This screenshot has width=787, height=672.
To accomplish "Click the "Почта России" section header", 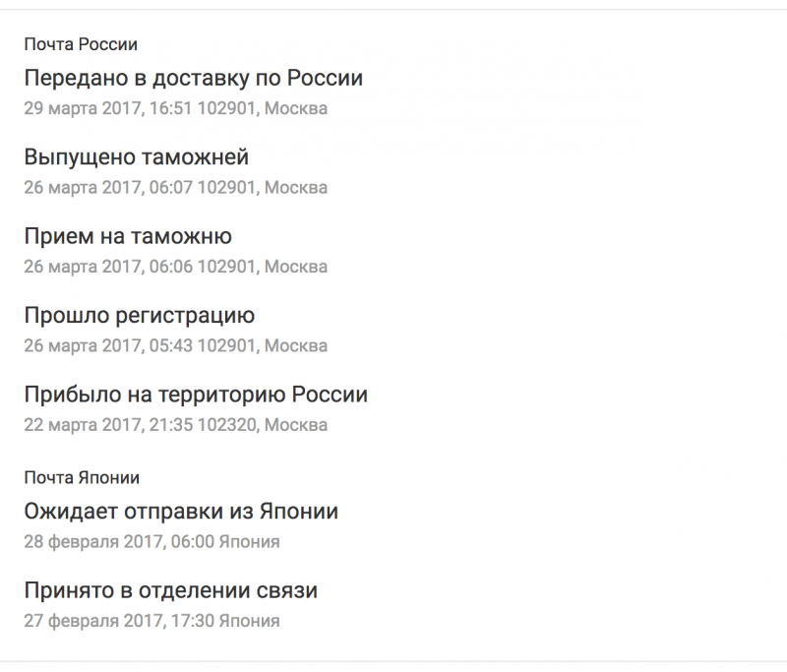I will (81, 44).
